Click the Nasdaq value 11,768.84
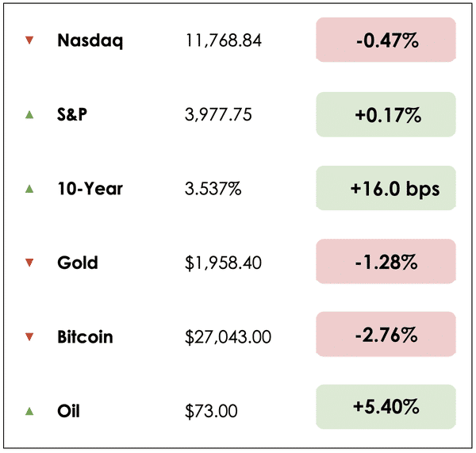The width and height of the screenshot is (476, 453). pos(223,40)
